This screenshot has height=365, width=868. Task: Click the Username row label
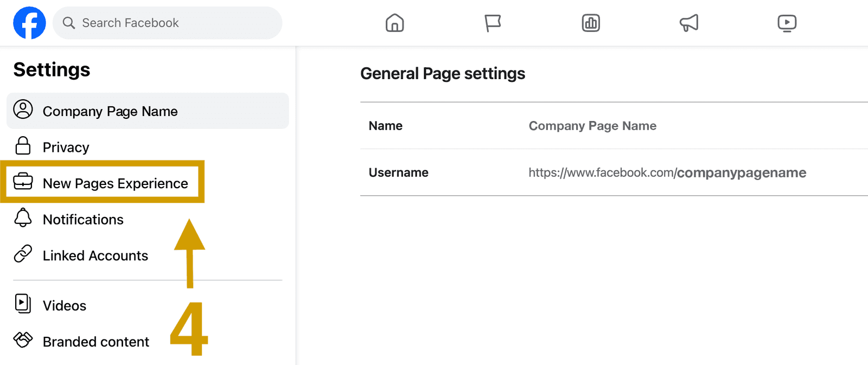tap(399, 172)
